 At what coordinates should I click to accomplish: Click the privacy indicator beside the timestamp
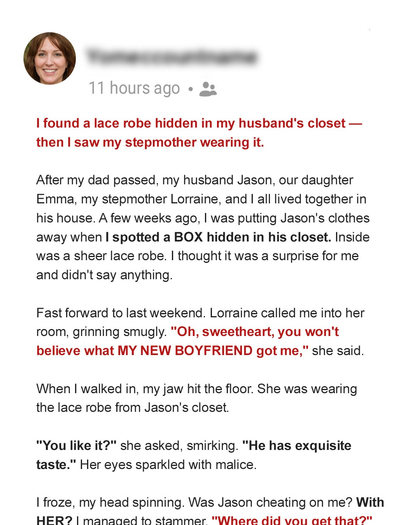click(x=207, y=90)
